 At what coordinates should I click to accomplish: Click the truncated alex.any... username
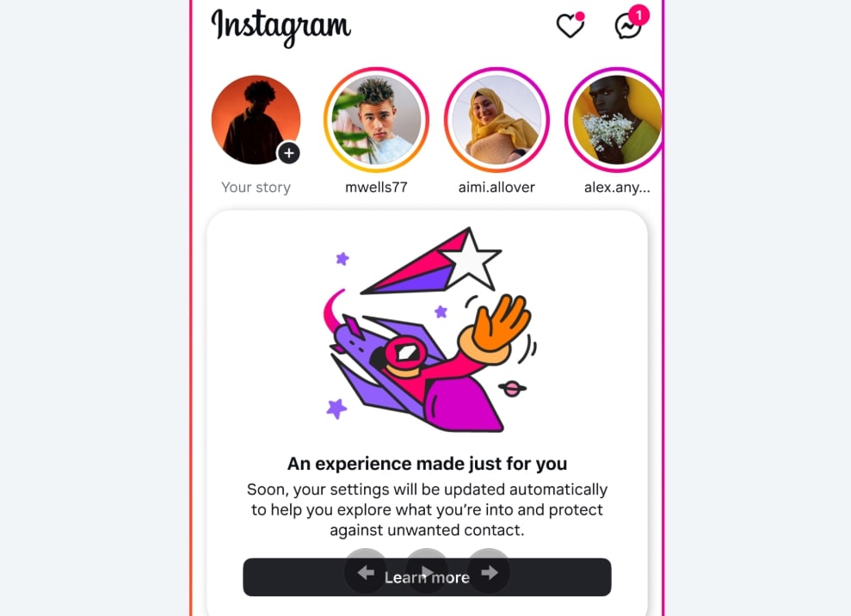pos(617,188)
